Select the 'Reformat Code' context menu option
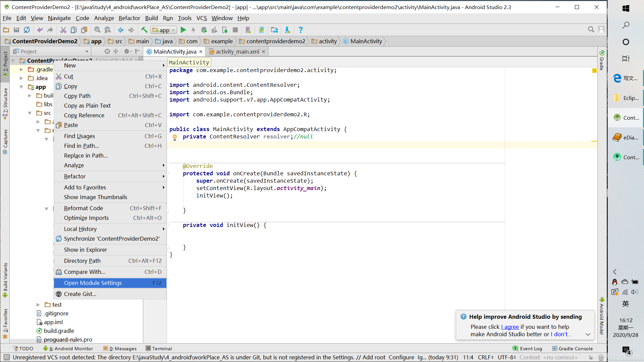 coord(83,208)
